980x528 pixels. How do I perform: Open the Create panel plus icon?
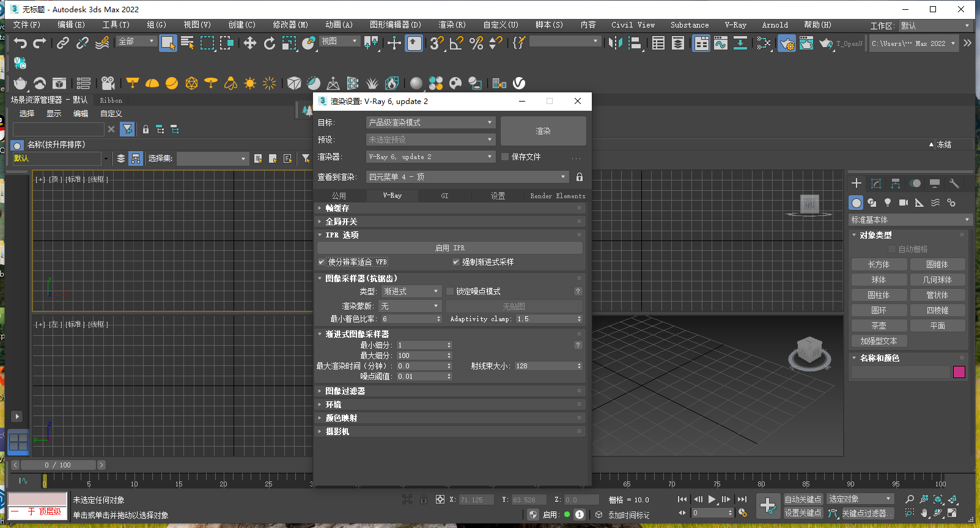pyautogui.click(x=857, y=183)
